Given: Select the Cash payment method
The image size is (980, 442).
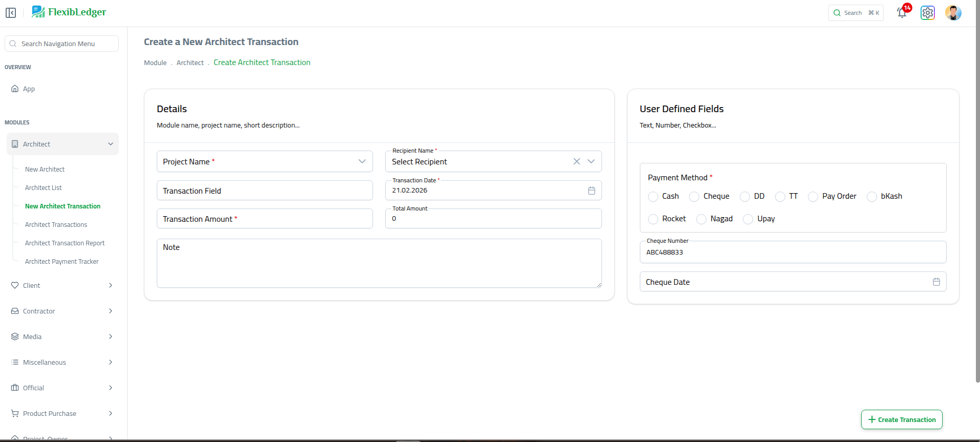Looking at the screenshot, I should 653,197.
